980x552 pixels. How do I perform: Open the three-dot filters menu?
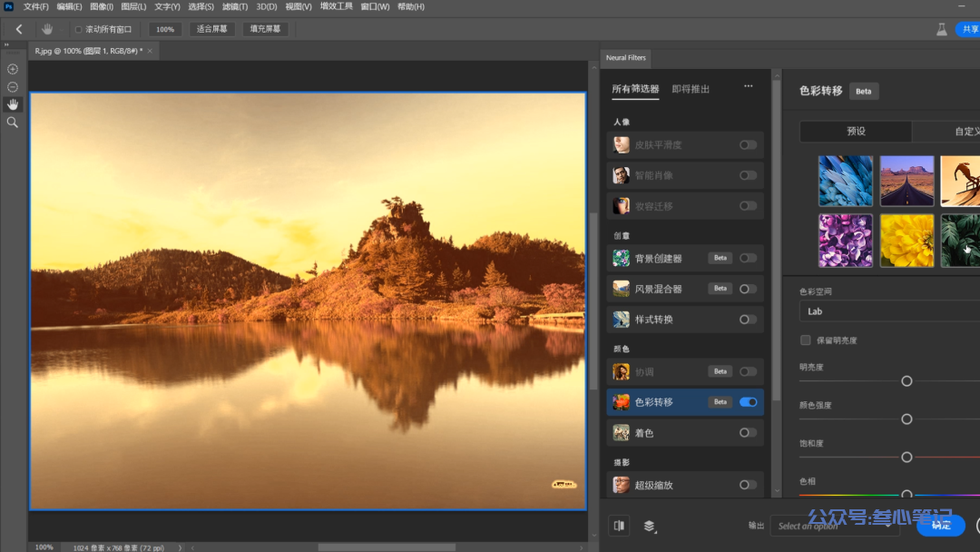(748, 86)
